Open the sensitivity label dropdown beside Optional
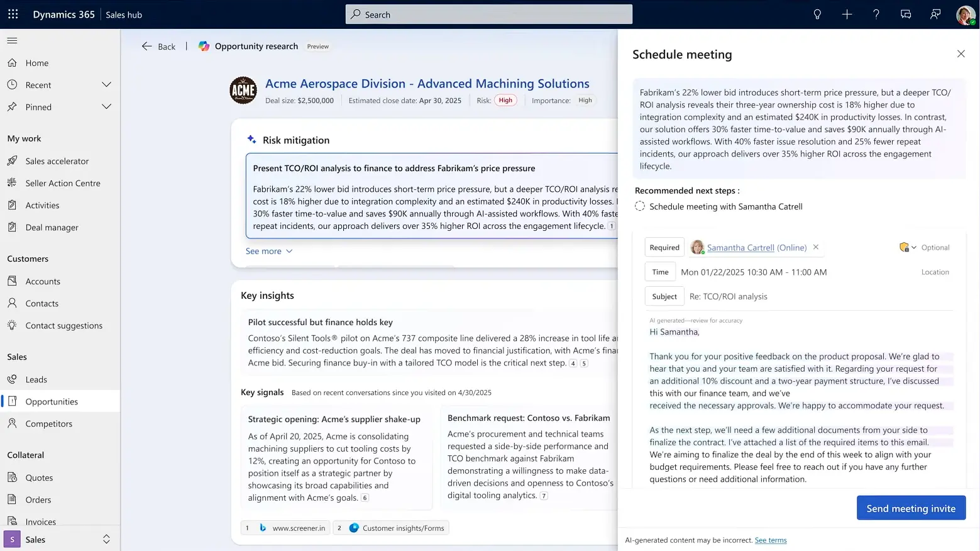 click(908, 247)
